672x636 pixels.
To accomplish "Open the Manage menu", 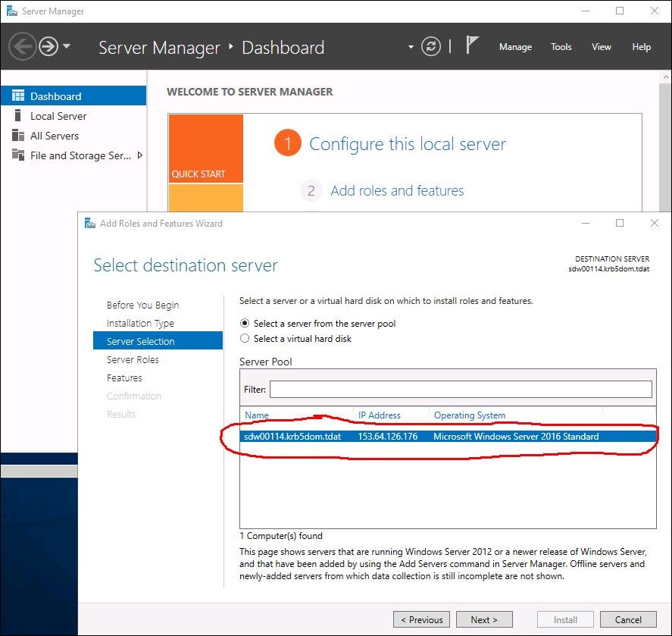I will pos(515,47).
